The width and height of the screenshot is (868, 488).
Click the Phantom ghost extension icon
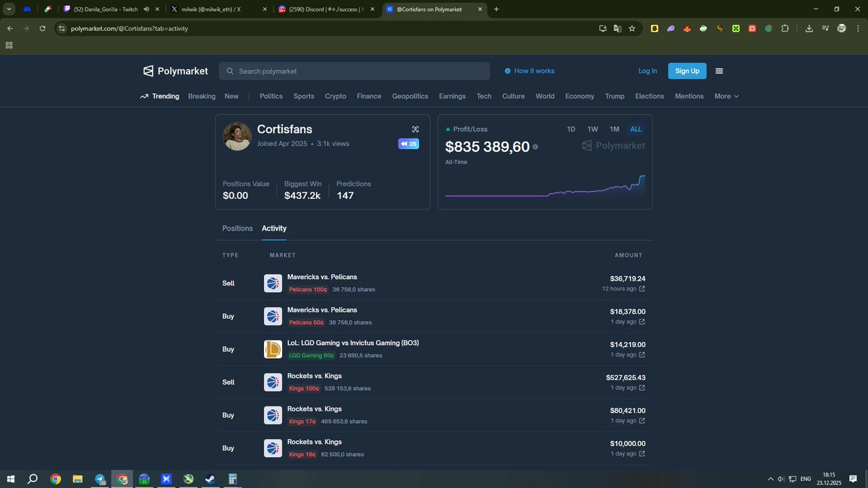(x=671, y=28)
